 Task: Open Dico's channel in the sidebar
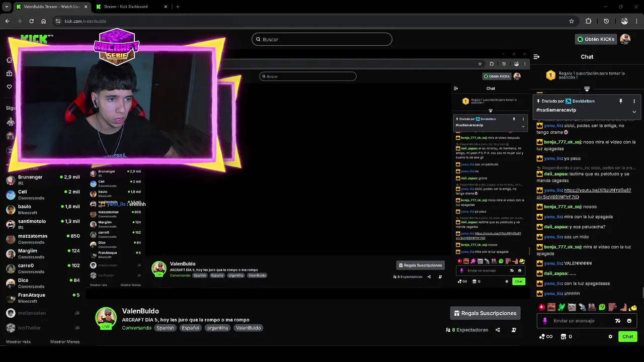point(43,283)
